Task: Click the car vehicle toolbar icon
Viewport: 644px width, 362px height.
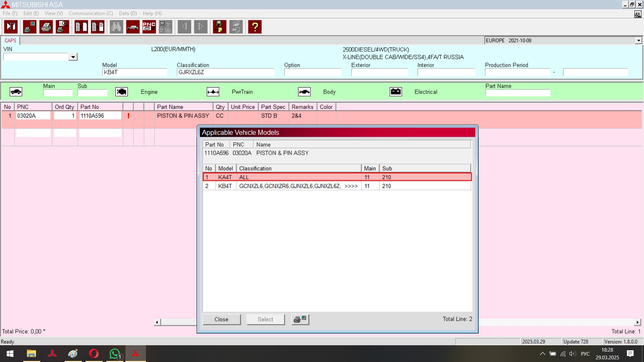Action: (x=133, y=27)
